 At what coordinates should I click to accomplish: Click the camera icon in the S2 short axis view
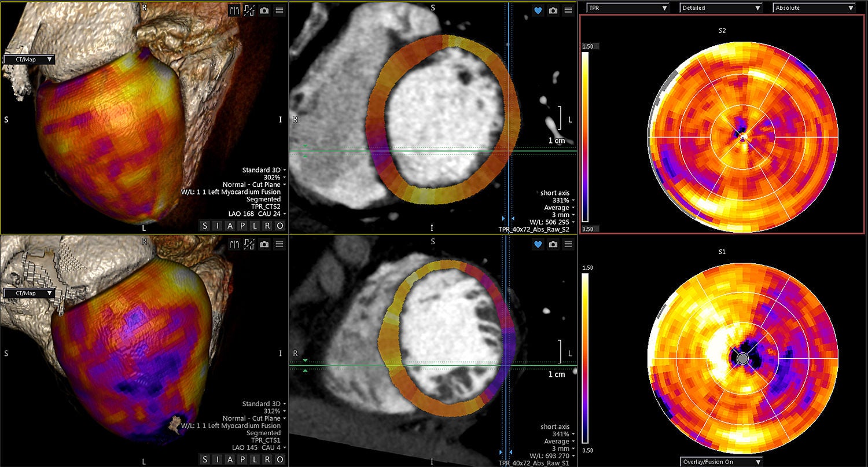553,10
